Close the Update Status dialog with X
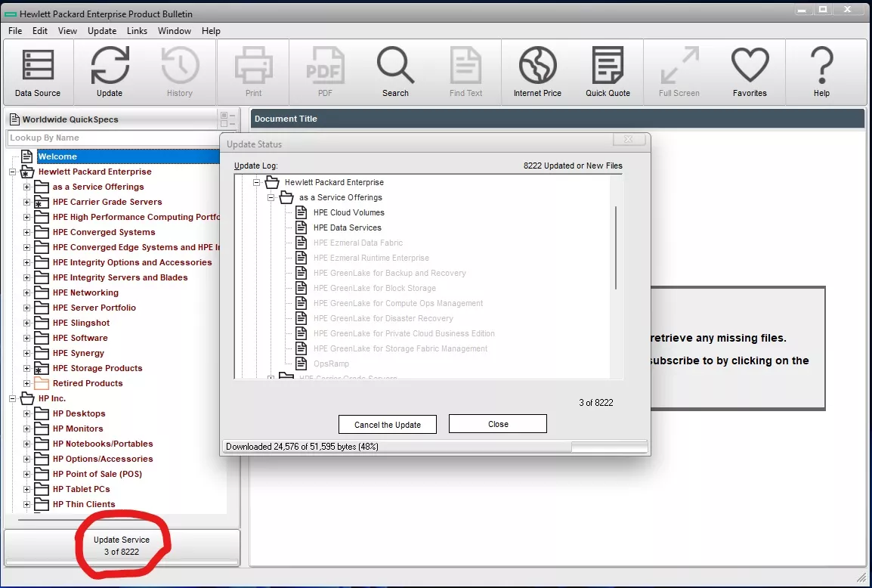The image size is (872, 588). 629,139
